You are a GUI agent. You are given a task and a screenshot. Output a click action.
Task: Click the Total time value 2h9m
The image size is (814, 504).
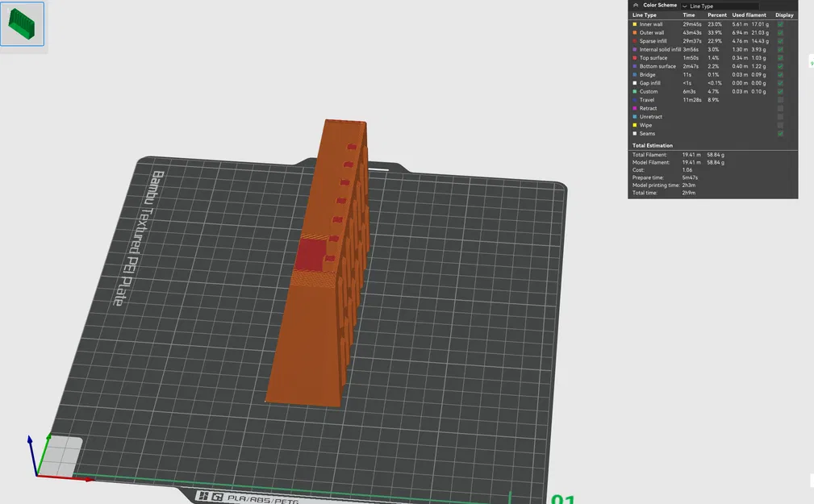pos(689,193)
